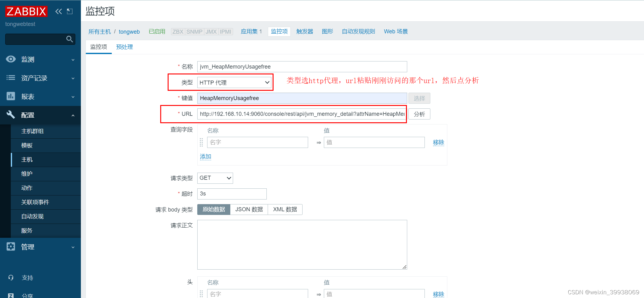Image resolution: width=644 pixels, height=298 pixels.
Task: Open 自动发现规则 in host navigation
Action: 358,31
